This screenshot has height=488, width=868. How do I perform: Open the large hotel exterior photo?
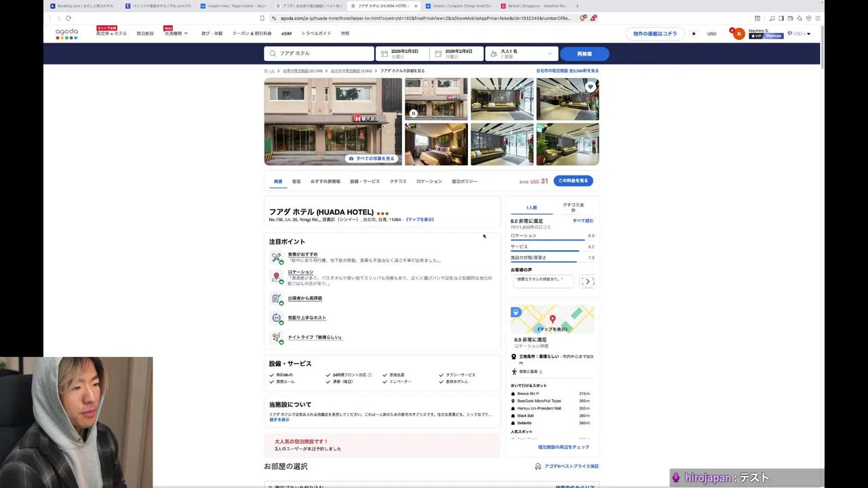tap(333, 121)
